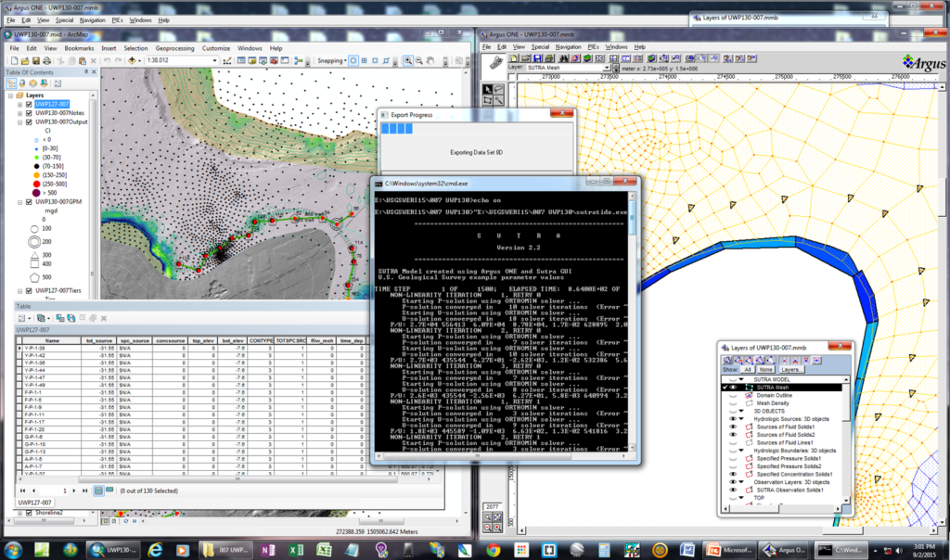Viewport: 950px width, 560px height.
Task: Collapse the 3D OBJECTS group triangle
Action: point(741,411)
